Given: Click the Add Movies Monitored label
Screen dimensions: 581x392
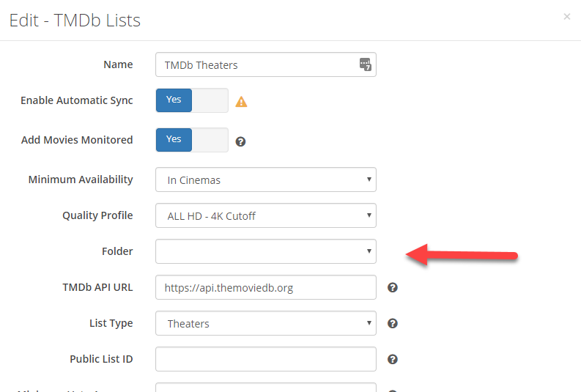Looking at the screenshot, I should click(x=77, y=140).
